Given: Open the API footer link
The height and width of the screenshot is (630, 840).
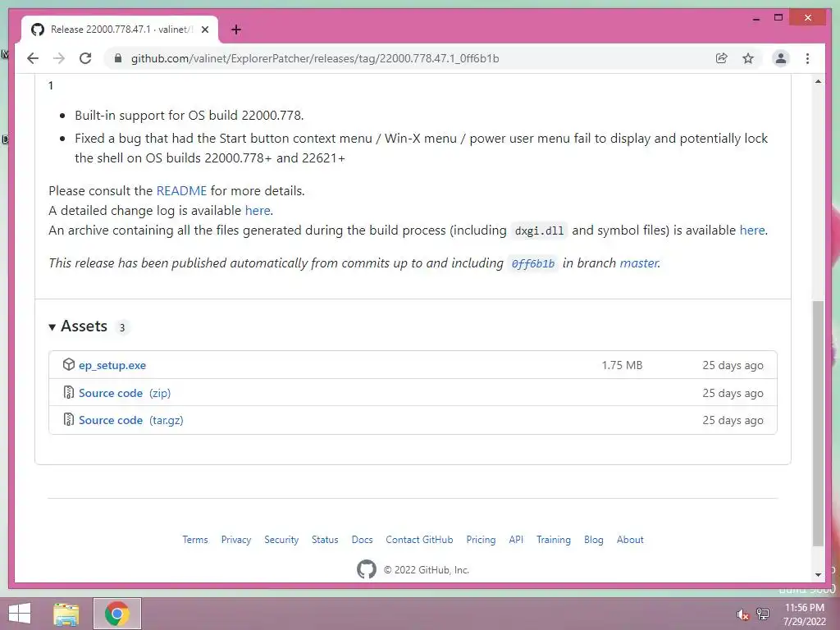Looking at the screenshot, I should pos(517,540).
